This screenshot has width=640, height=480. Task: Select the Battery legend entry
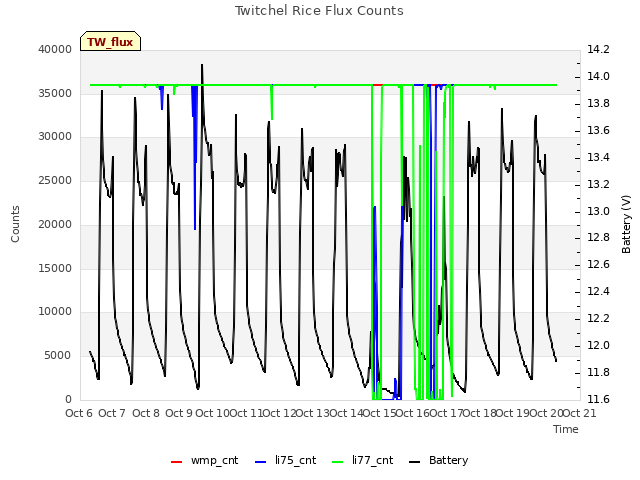[x=439, y=460]
